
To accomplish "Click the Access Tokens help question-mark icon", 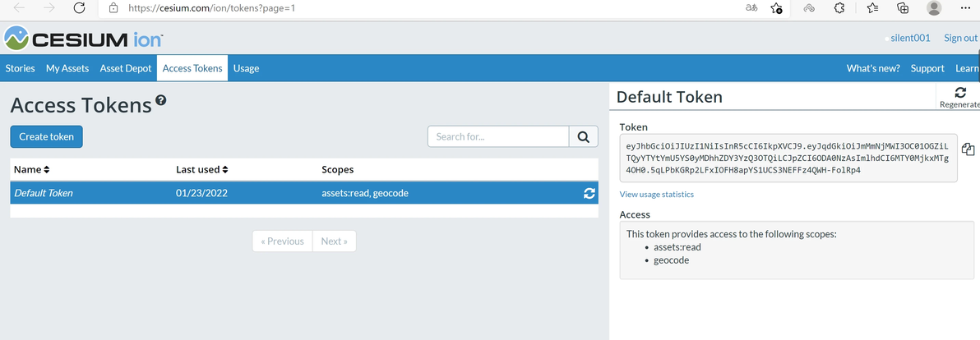I will click(x=161, y=100).
